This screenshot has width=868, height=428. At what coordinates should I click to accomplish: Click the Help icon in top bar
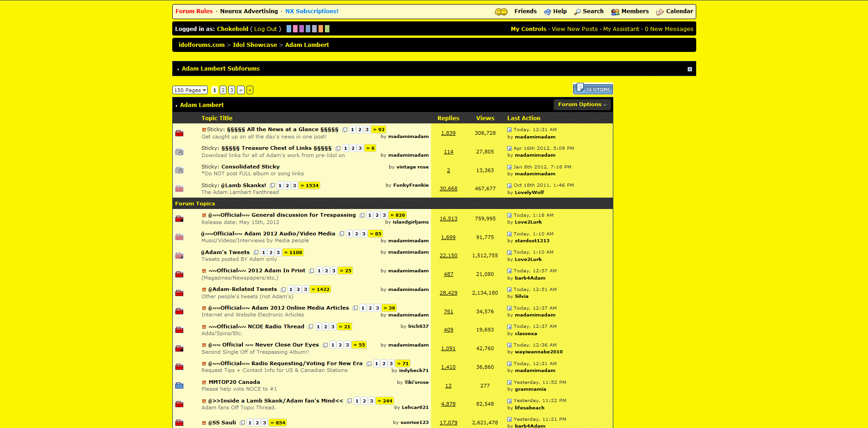[547, 12]
